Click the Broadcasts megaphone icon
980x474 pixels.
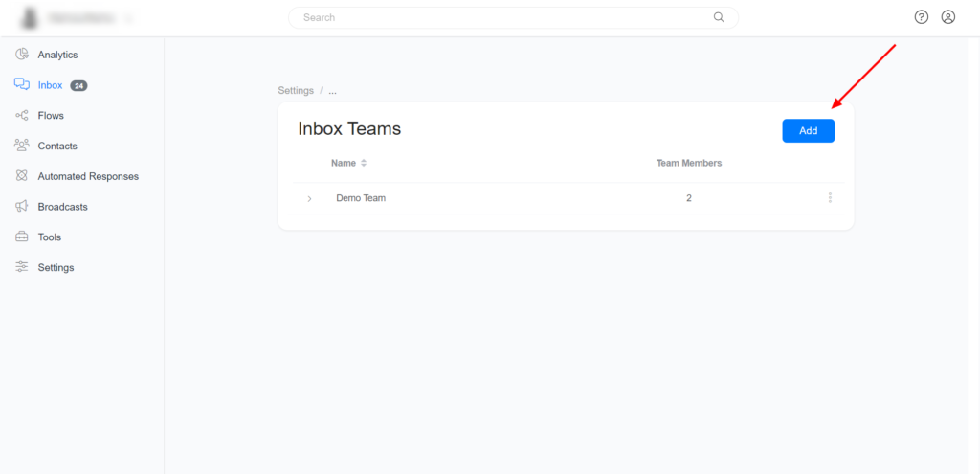(x=22, y=206)
